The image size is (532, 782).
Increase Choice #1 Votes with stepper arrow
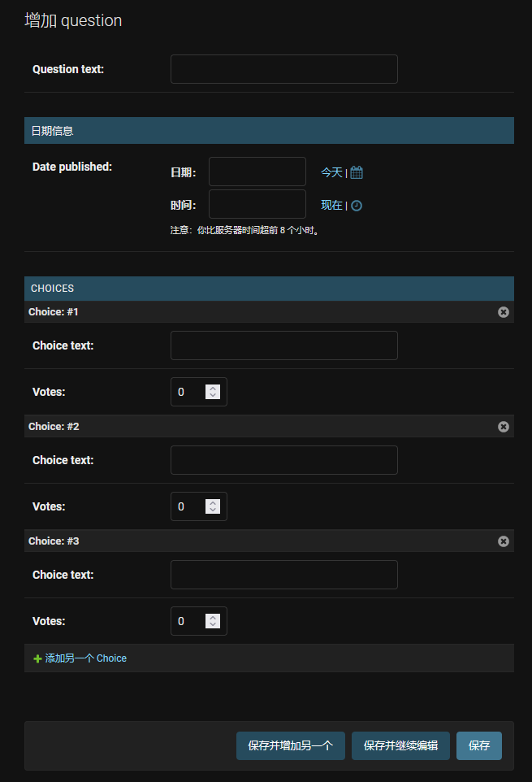point(213,389)
